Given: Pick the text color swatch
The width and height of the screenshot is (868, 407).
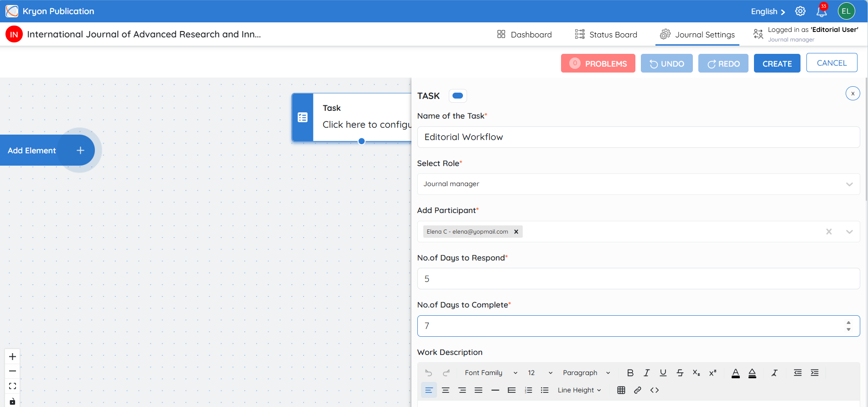Looking at the screenshot, I should [x=736, y=373].
